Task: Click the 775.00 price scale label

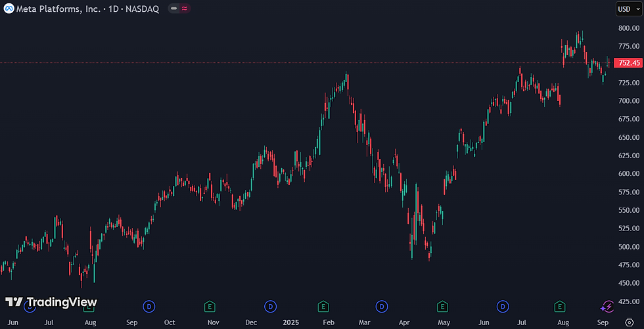Action: (x=630, y=46)
